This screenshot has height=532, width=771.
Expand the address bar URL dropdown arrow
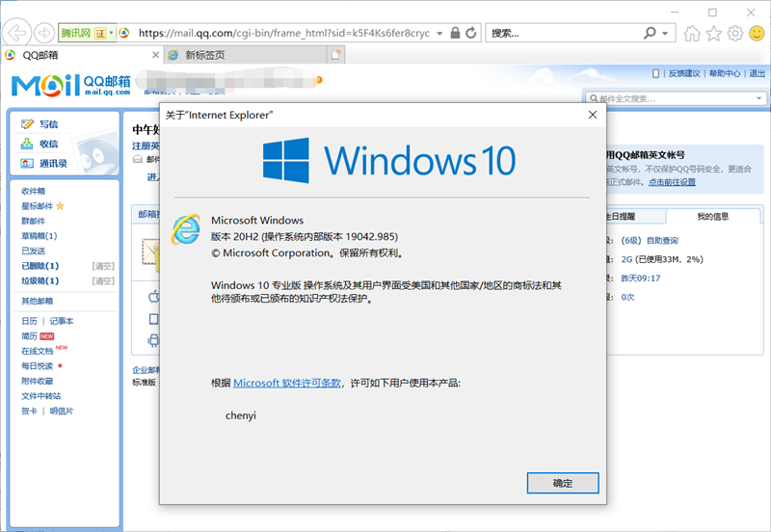coord(440,33)
